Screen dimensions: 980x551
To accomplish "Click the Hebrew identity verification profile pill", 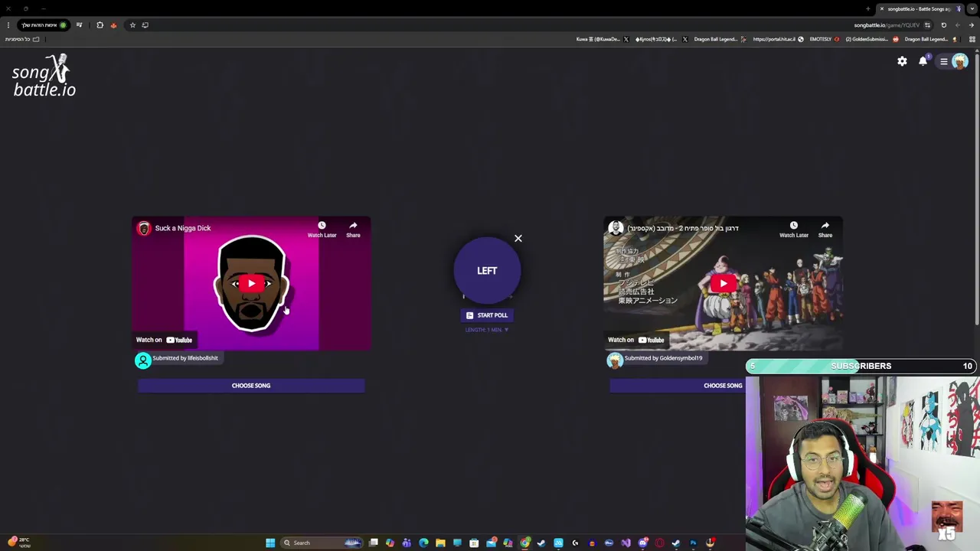I will [x=44, y=25].
